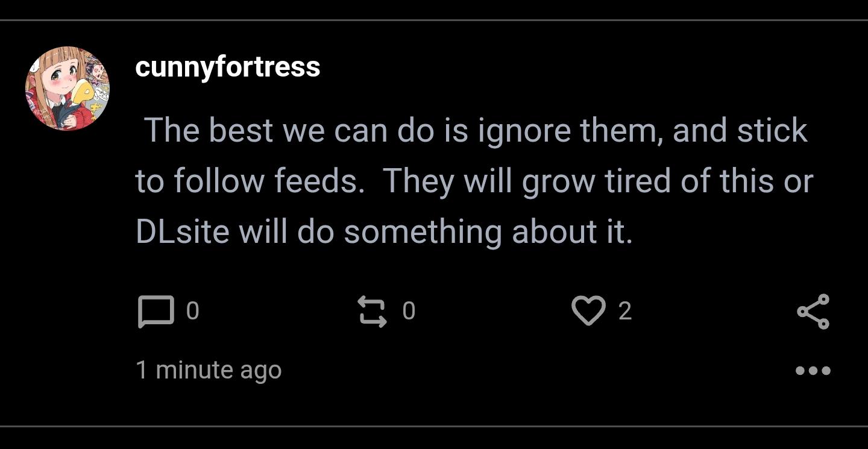
Task: Click the phrase "follow feeds" in the post
Action: pyautogui.click(x=265, y=181)
